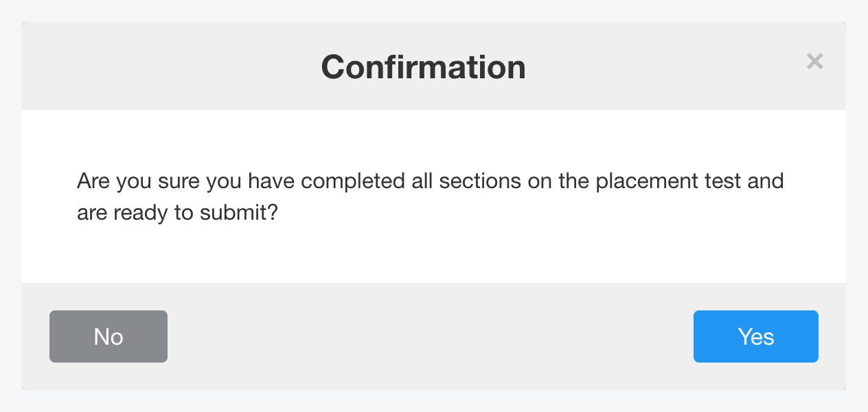Decline submitting the test with No
This screenshot has width=868, height=412.
(x=108, y=336)
